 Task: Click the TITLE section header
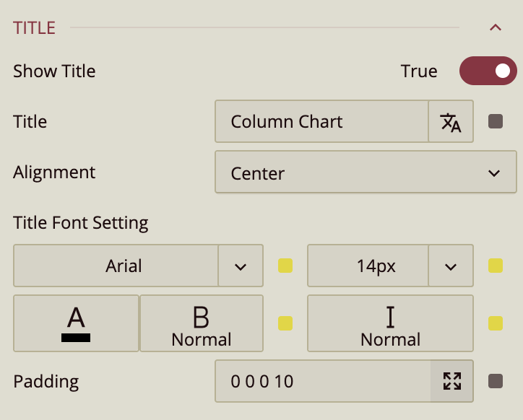coord(35,28)
